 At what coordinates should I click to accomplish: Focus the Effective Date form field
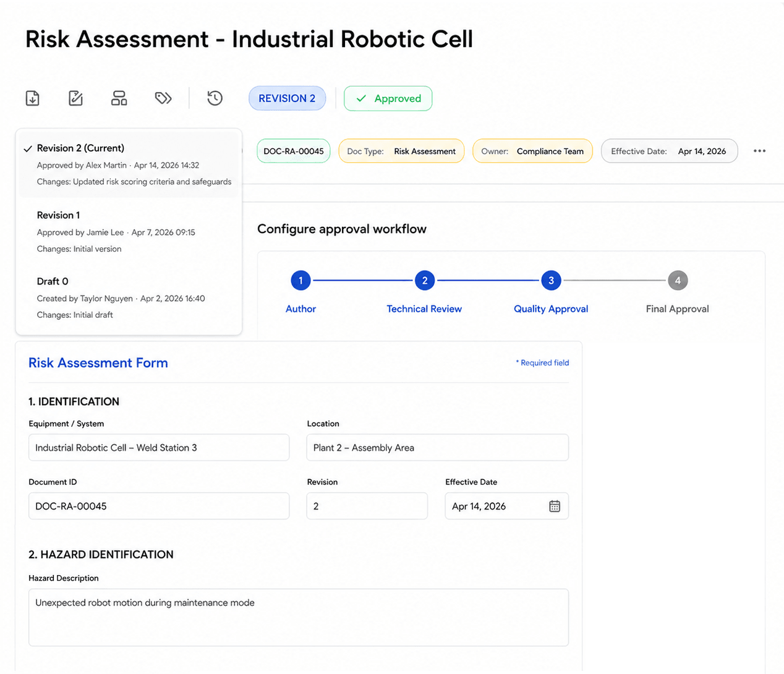506,506
